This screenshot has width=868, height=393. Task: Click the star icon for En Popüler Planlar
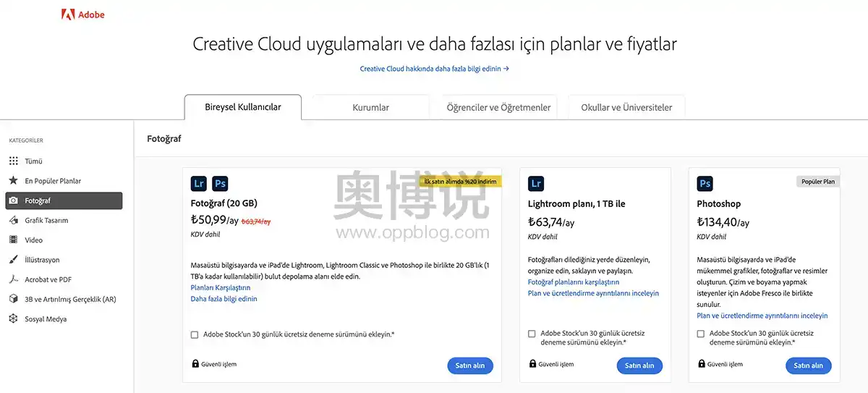(x=13, y=180)
